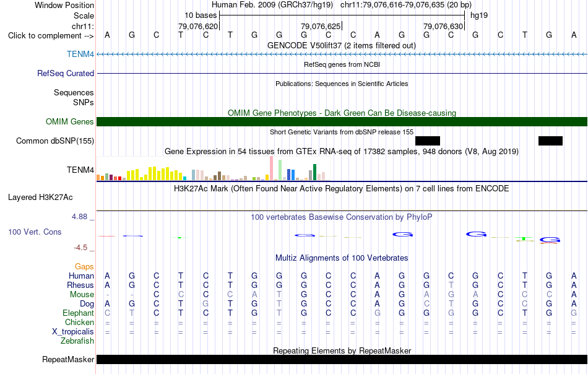This screenshot has width=588, height=374.
Task: Click the Multiz Alignments of 100 Vertebrates title
Action: [342, 258]
